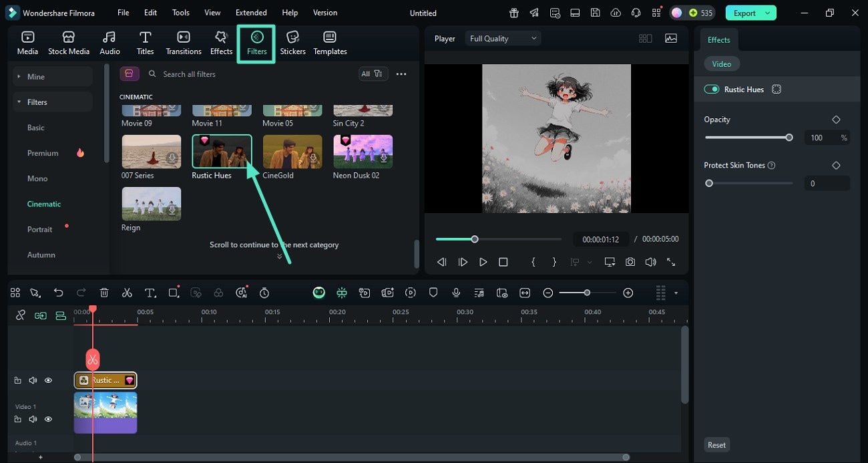Click the player progress slider handle
Viewport: 868px width, 463px height.
point(475,239)
